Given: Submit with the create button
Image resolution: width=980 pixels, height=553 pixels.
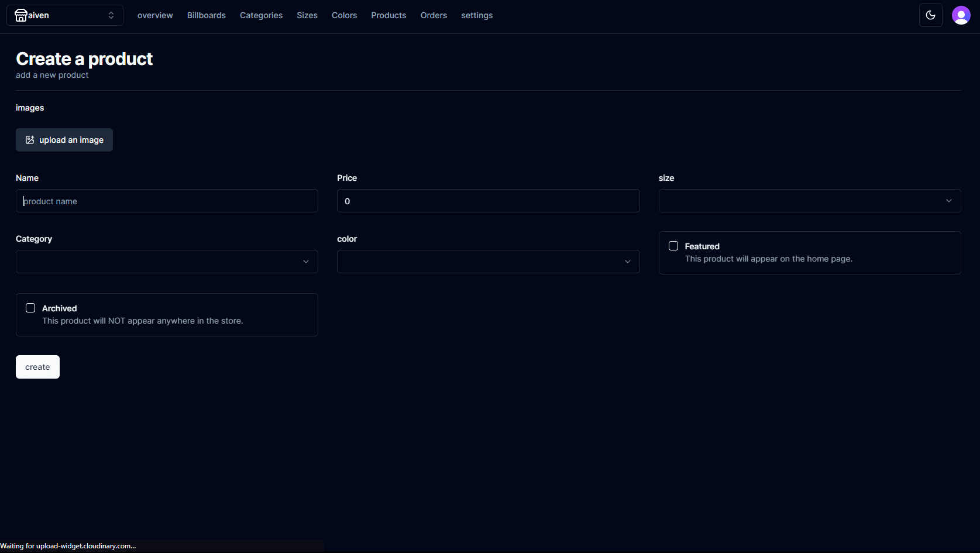Looking at the screenshot, I should coord(37,367).
